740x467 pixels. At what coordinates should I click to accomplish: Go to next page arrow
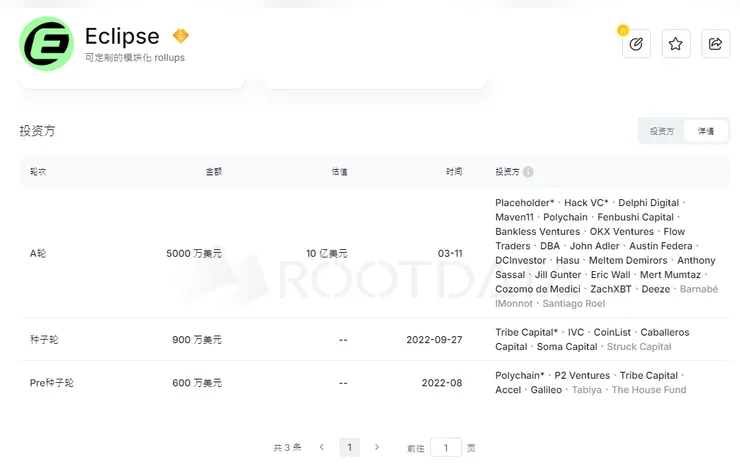[x=377, y=447]
